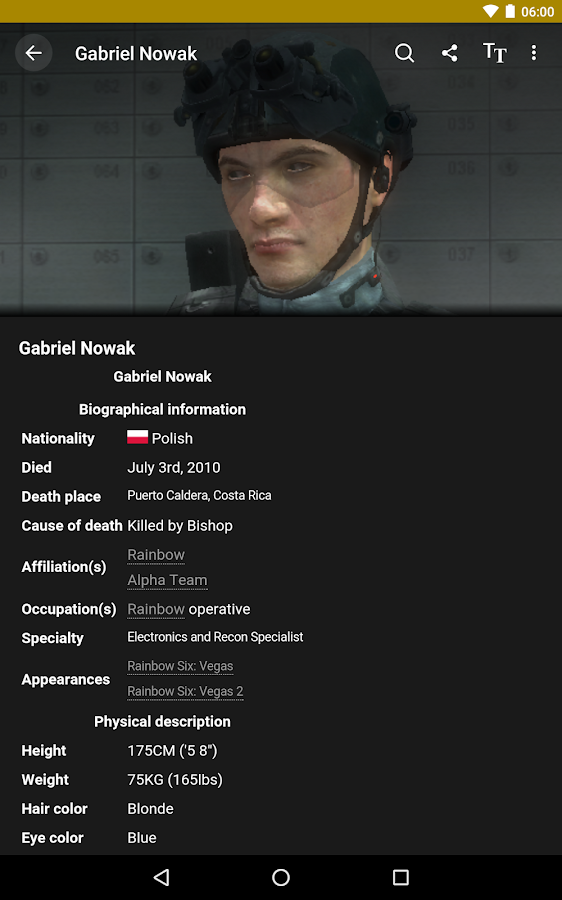The image size is (562, 900).
Task: Open the Rainbow Six: Vegas link
Action: (x=180, y=666)
